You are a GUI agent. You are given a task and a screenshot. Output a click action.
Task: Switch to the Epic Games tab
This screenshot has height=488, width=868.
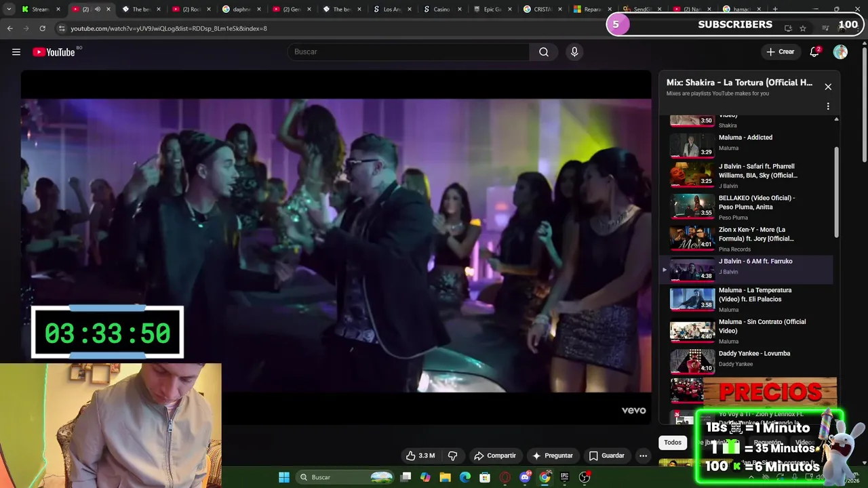tap(492, 9)
